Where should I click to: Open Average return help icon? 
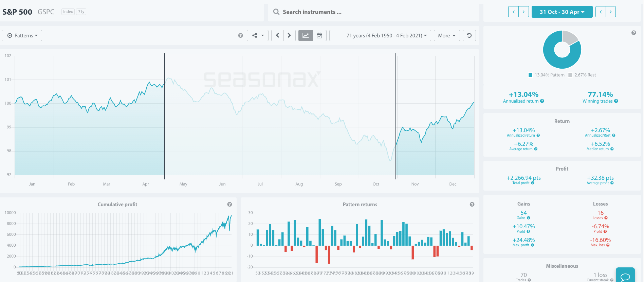click(536, 149)
